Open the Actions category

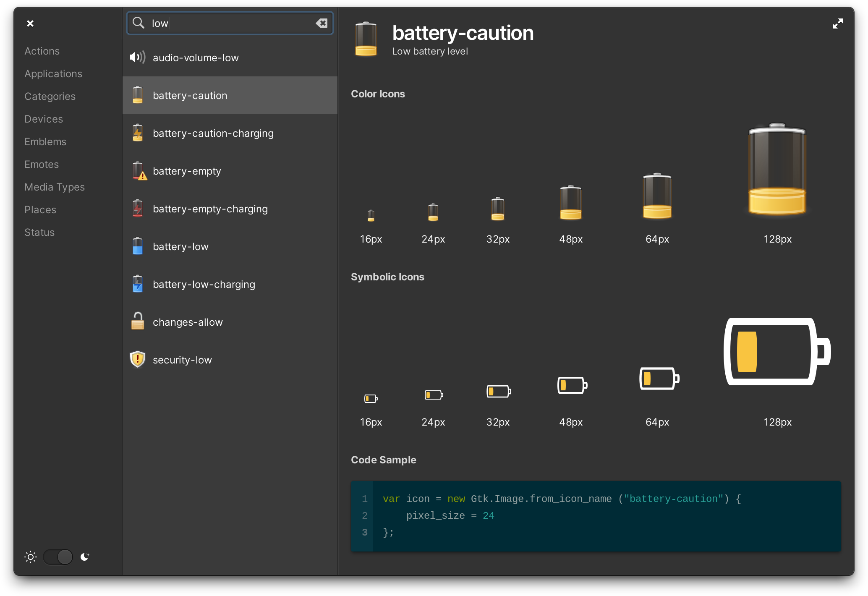[42, 51]
